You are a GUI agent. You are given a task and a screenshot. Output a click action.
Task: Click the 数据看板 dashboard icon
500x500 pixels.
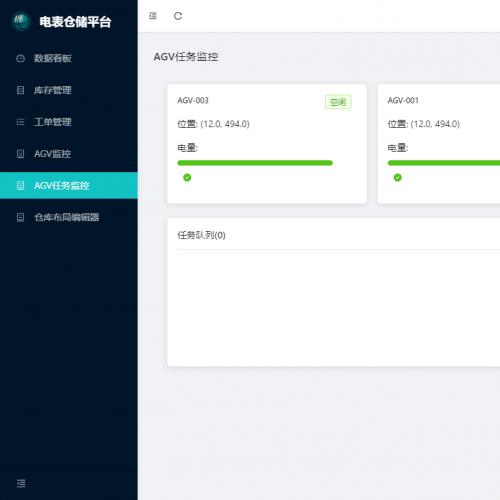[x=20, y=58]
